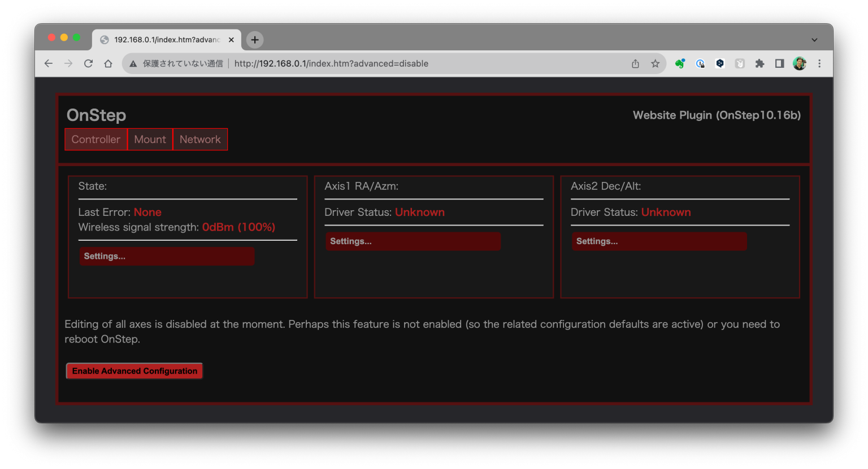Click the share page icon in the address bar
This screenshot has height=469, width=868.
pos(635,64)
